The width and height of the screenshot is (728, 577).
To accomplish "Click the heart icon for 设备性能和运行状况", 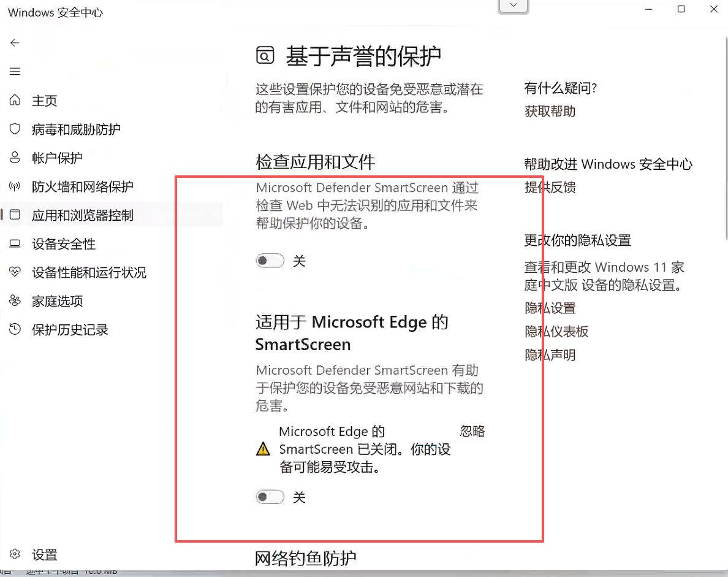I will point(15,272).
